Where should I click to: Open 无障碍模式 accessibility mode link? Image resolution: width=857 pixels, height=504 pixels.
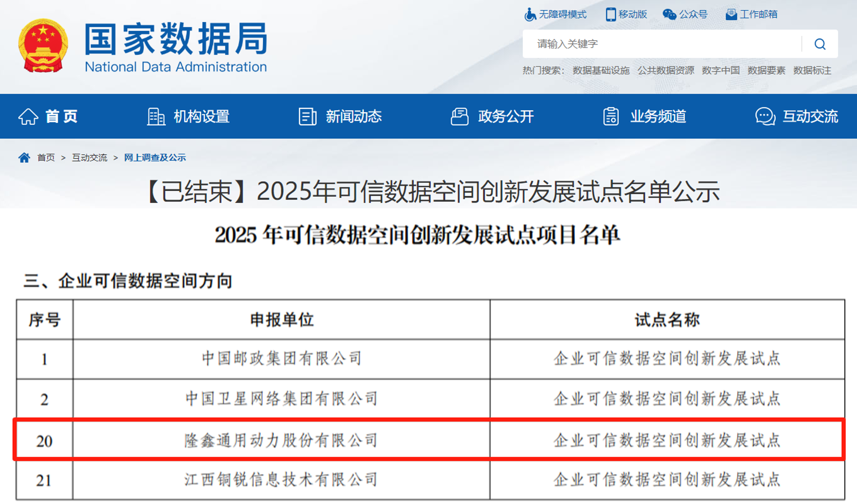coord(563,14)
